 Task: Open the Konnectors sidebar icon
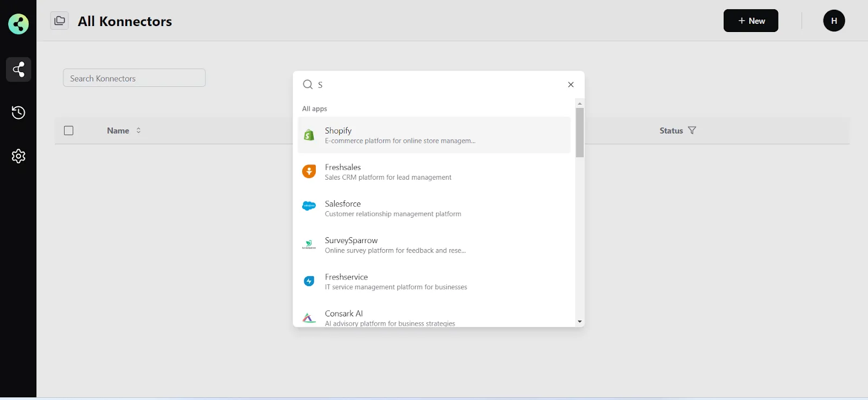[x=18, y=69]
